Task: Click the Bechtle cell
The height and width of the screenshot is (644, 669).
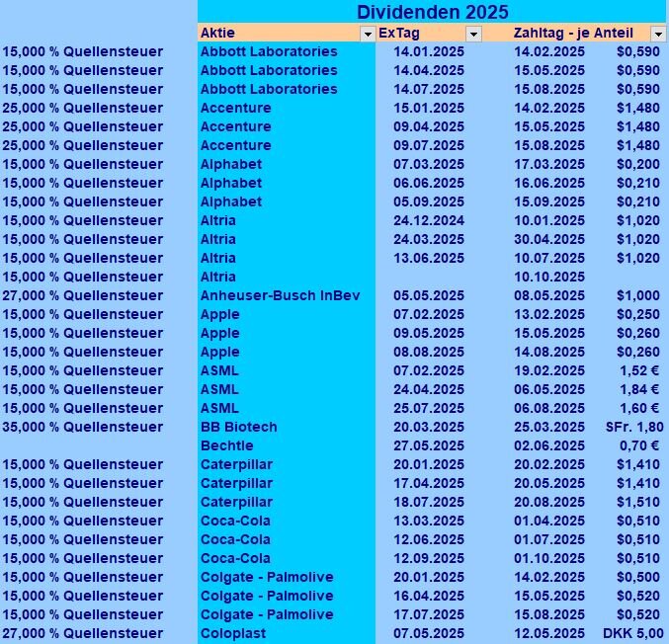Action: 227,445
